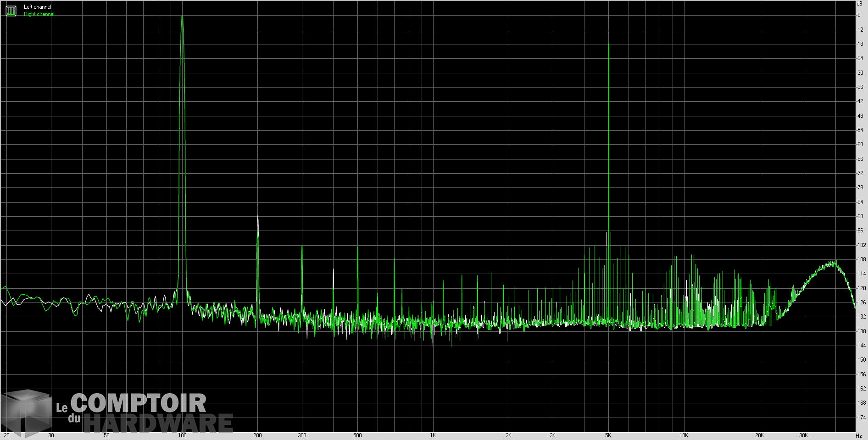Screen dimensions: 868x440
Task: Select the Left channel legend label
Action: [38, 7]
